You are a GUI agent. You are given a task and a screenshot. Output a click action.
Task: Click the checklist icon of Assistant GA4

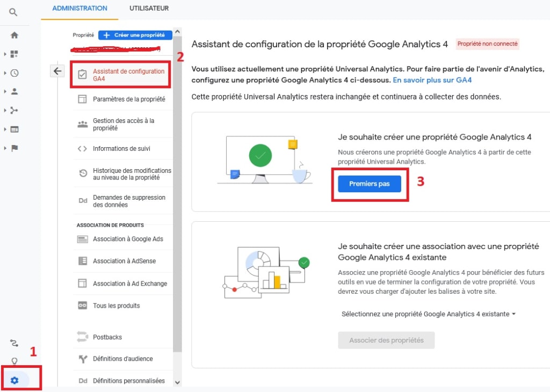coord(82,74)
